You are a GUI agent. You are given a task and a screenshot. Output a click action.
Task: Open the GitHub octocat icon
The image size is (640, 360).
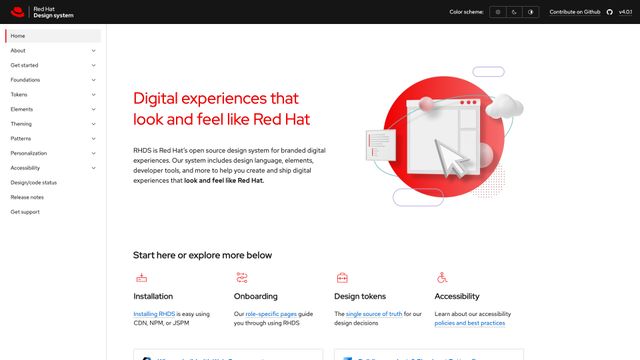(609, 12)
